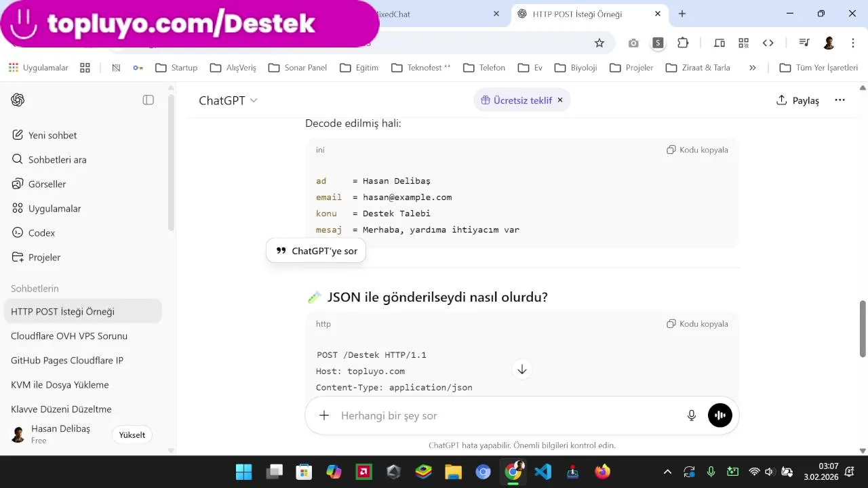
Task: Open the KVM ile Dosya Yükleme chat
Action: [83, 385]
